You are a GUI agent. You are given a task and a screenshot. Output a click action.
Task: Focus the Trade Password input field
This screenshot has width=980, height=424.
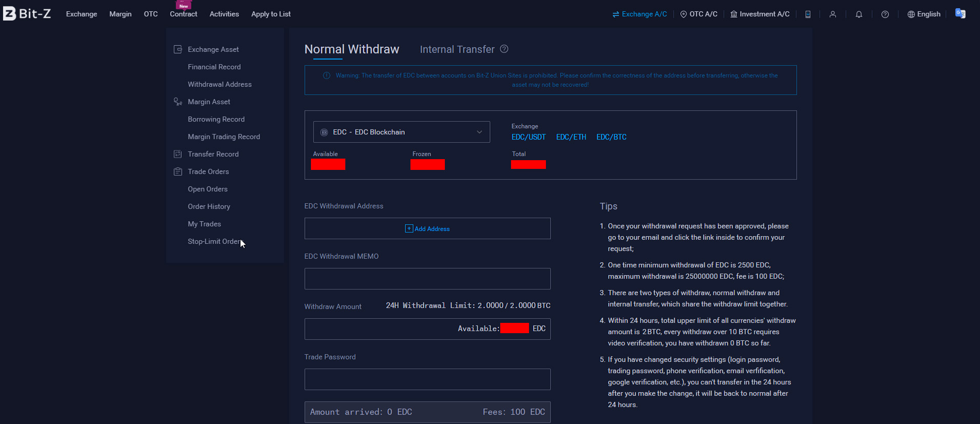point(427,379)
